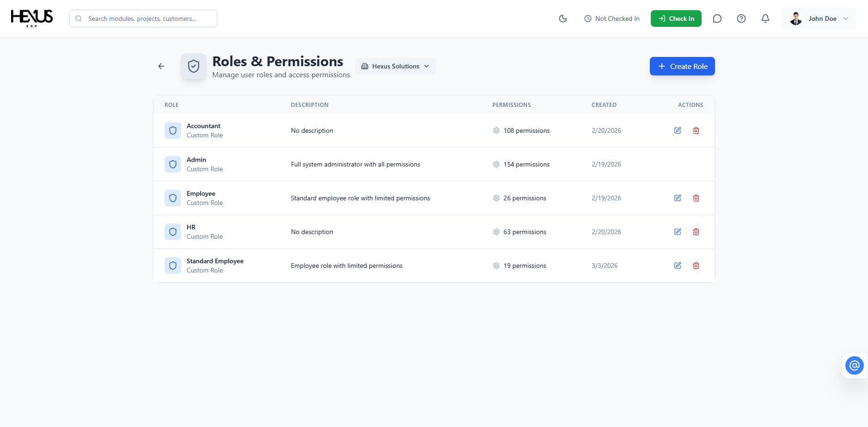Click the gear beside 154 permissions
This screenshot has width=868, height=427.
click(496, 164)
